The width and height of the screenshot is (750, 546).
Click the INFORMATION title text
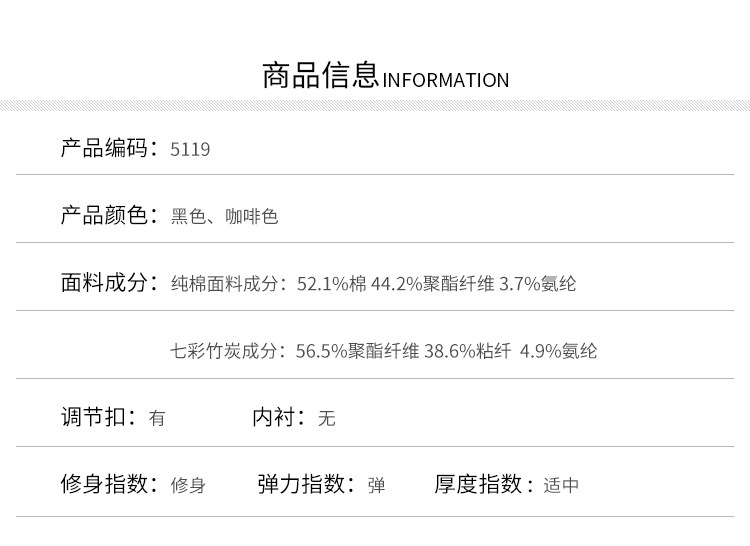click(x=446, y=81)
